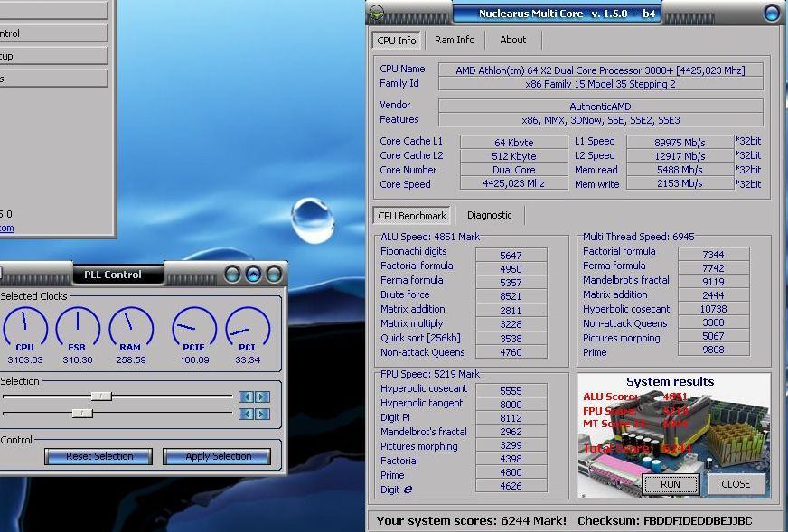Click the Multi Thread Ferma formula score 7742
788x532 pixels.
[x=714, y=268]
